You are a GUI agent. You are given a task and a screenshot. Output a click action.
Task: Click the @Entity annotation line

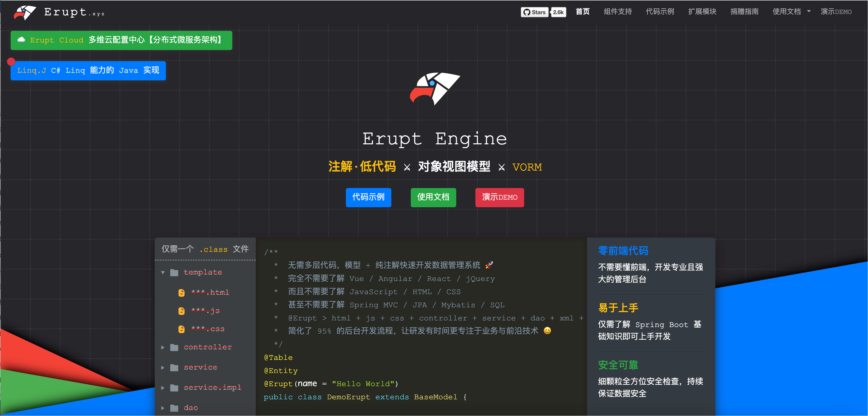(x=281, y=371)
